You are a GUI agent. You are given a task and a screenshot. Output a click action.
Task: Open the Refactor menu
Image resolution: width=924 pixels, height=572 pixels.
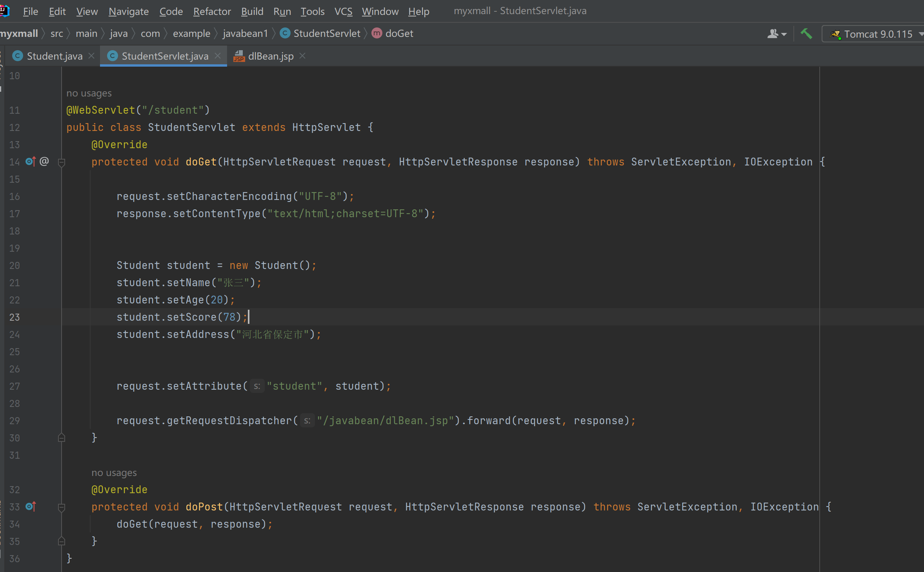212,11
